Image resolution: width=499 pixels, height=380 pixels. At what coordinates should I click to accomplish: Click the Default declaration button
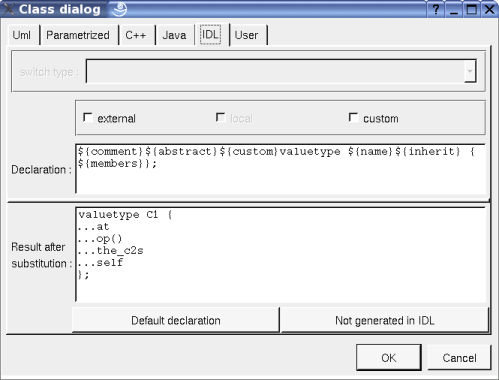click(x=176, y=320)
